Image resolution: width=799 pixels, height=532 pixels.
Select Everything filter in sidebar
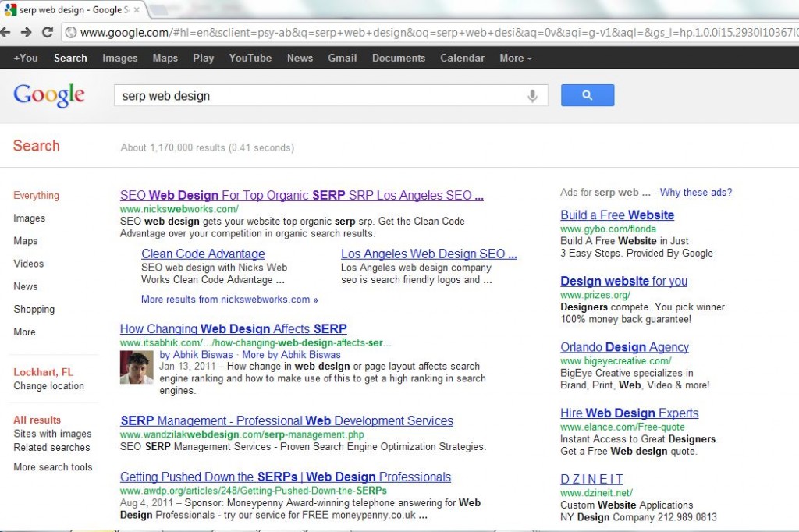coord(36,196)
